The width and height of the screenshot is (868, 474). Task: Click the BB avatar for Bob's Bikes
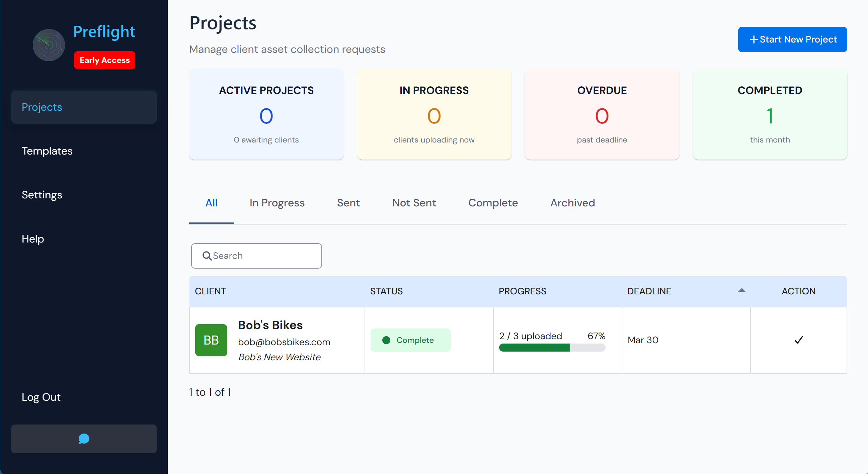211,340
